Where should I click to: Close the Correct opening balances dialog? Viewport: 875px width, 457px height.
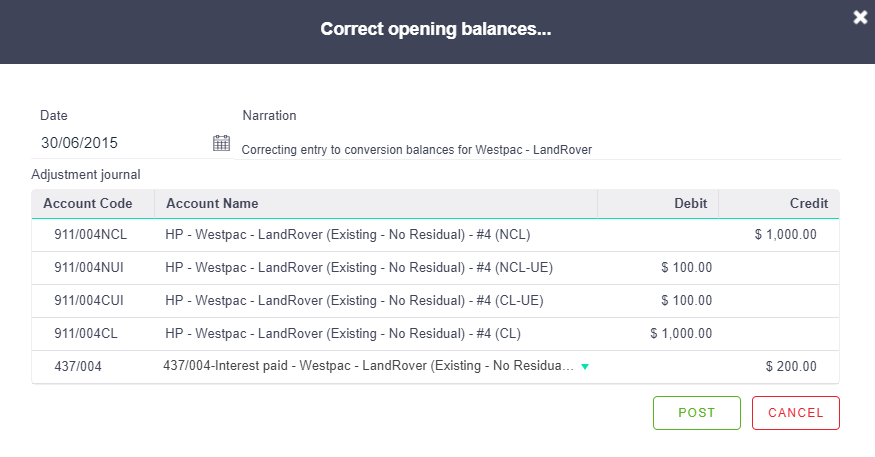860,18
